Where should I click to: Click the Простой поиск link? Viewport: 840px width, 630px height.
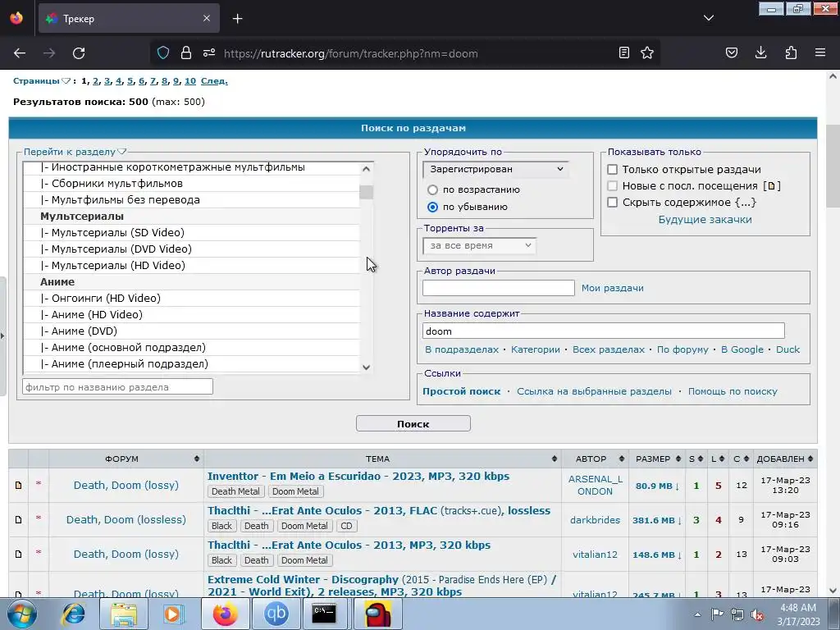pos(461,391)
